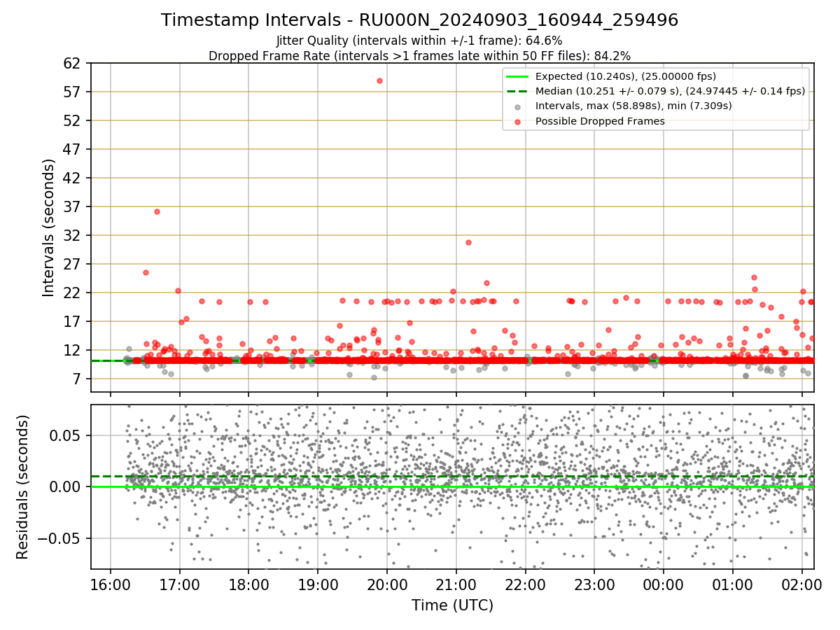Click the 'Time (UTC)' x-axis label
This screenshot has width=840, height=630.
coord(452,605)
